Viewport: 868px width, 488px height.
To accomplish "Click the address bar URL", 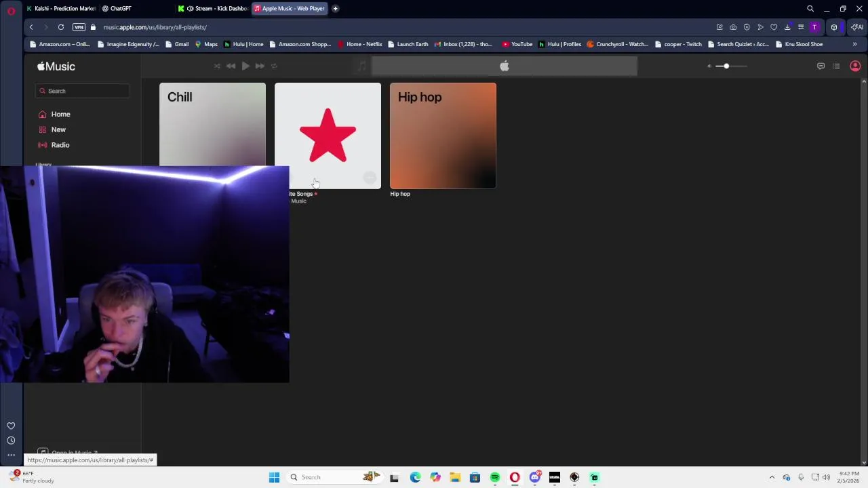I will [155, 27].
